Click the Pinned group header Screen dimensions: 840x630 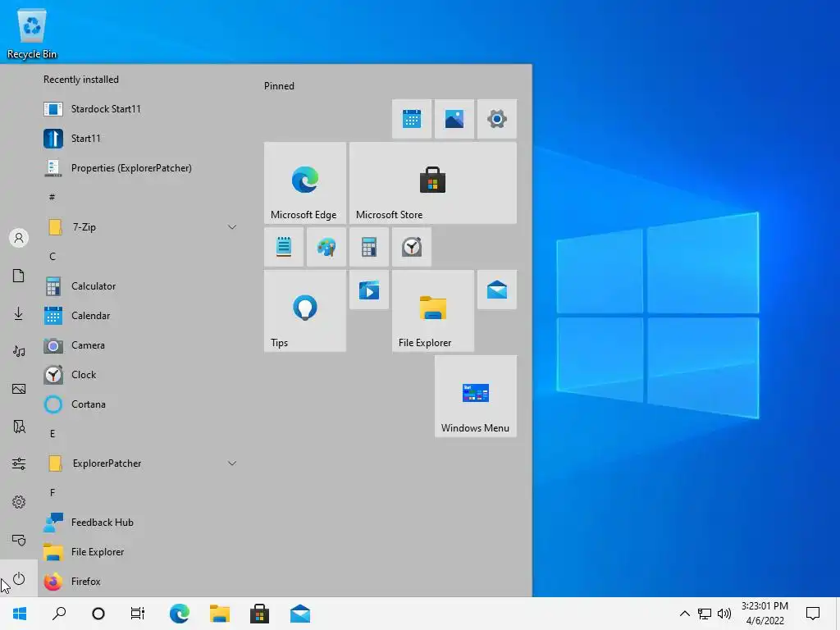(x=279, y=86)
